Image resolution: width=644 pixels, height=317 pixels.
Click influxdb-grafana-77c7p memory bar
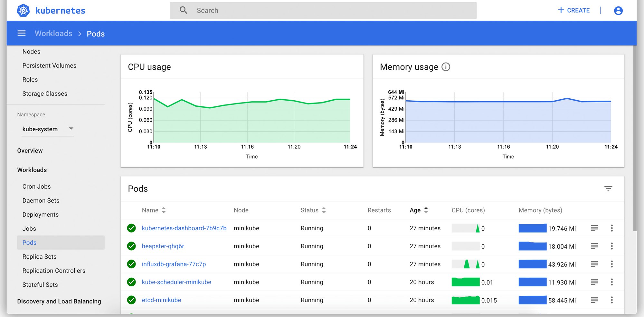coord(533,264)
